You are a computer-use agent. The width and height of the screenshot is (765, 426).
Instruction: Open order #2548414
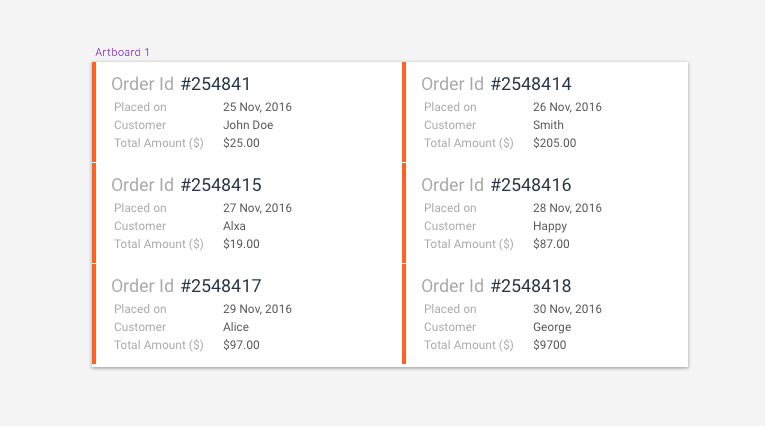[531, 84]
